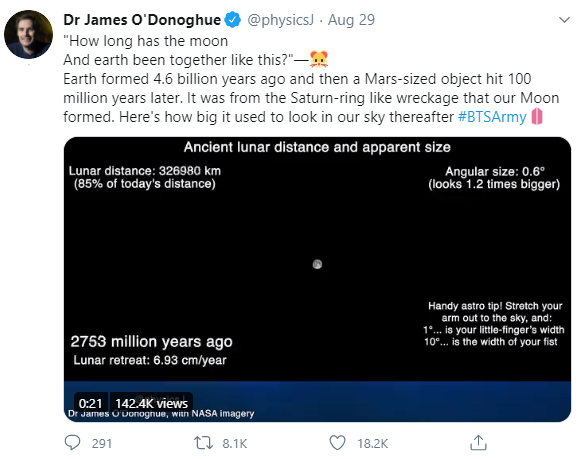Click the 0:21 video duration badge
Screen dimensions: 586x459
[x=90, y=403]
